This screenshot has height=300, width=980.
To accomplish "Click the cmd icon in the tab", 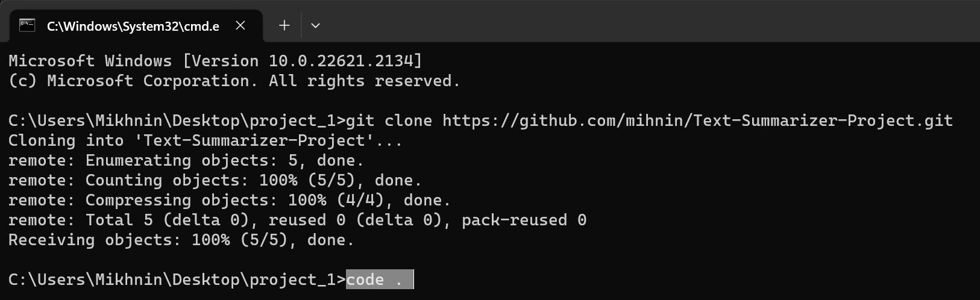I will [27, 25].
